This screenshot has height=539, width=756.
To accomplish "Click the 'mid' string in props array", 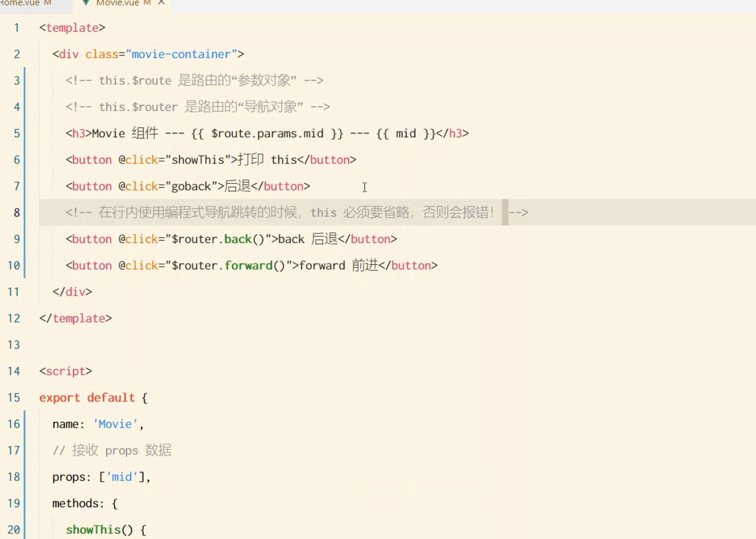I will pyautogui.click(x=122, y=477).
